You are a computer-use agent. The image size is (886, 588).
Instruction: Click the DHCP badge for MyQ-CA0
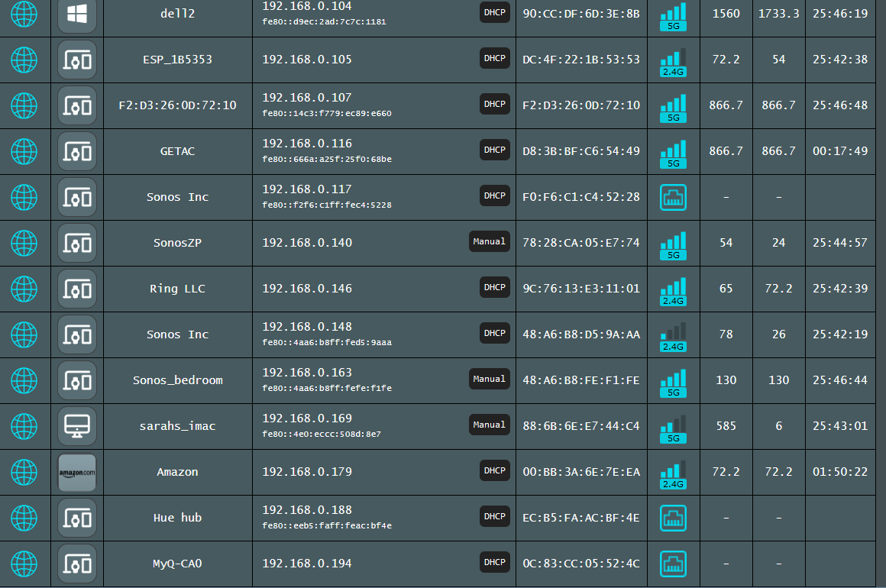point(494,562)
